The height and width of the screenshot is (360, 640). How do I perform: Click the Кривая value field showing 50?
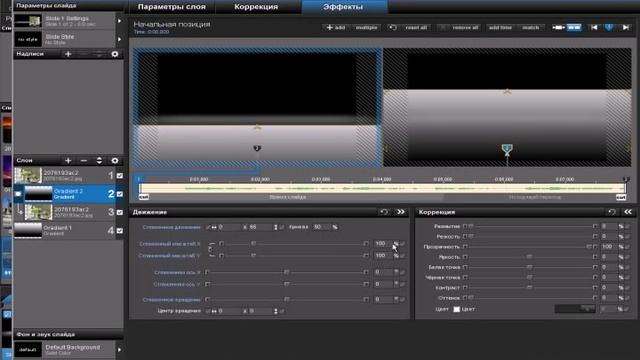(x=321, y=227)
